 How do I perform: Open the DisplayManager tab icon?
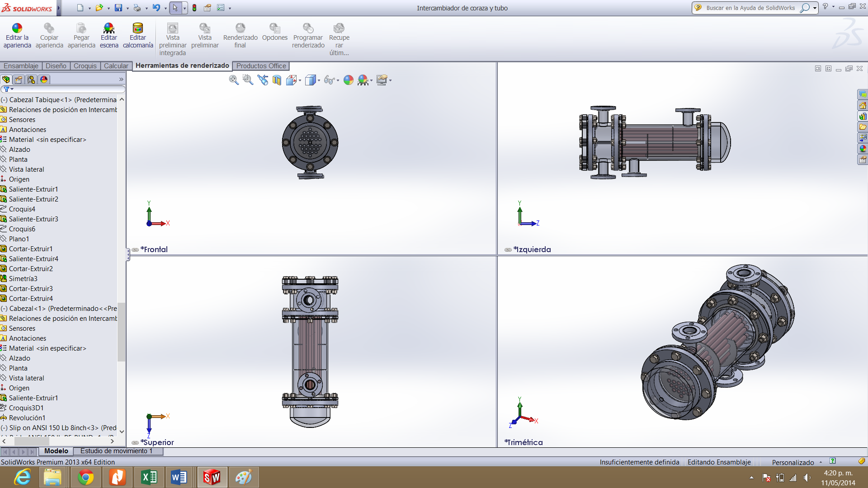(x=44, y=80)
